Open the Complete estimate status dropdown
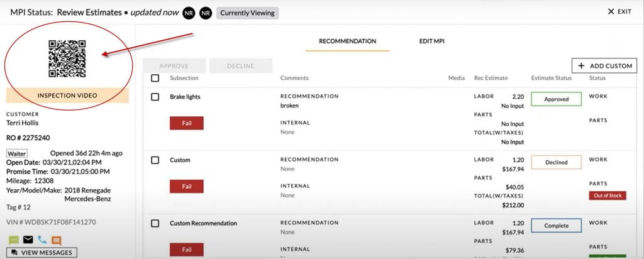This screenshot has width=644, height=259. point(556,225)
